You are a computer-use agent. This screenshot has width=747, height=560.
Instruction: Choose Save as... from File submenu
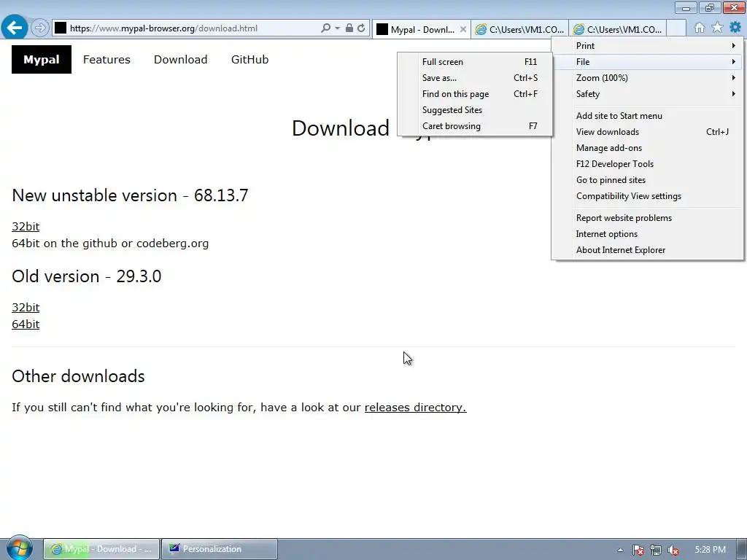pyautogui.click(x=475, y=78)
